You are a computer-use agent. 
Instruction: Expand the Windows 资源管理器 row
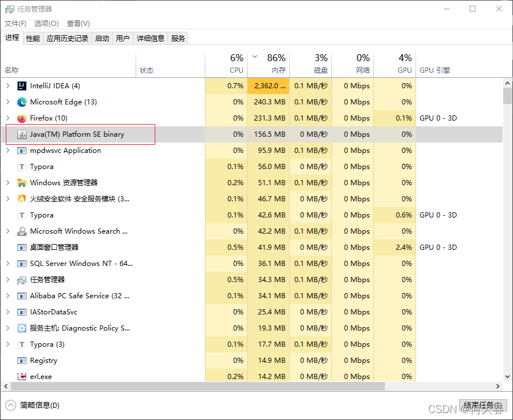tap(8, 183)
